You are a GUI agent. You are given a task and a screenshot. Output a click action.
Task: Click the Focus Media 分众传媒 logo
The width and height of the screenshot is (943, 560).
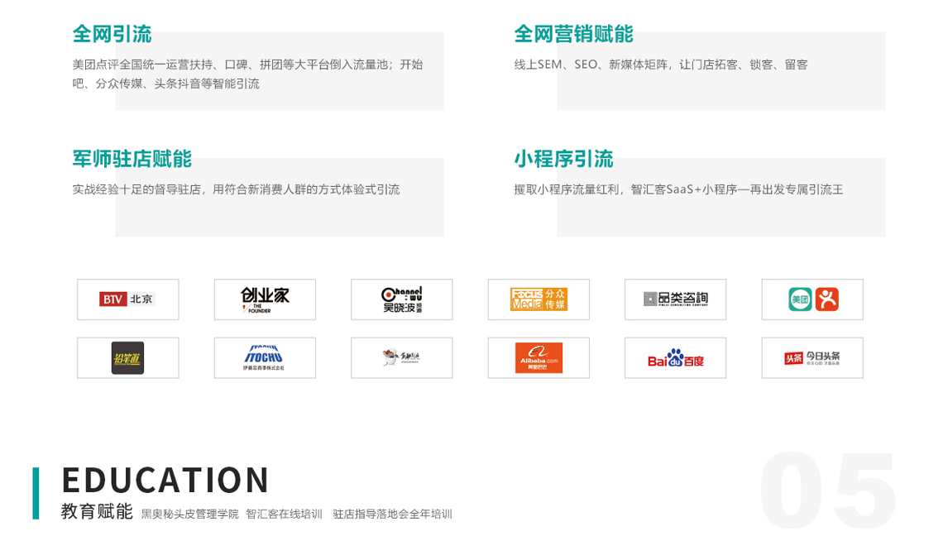tap(539, 299)
